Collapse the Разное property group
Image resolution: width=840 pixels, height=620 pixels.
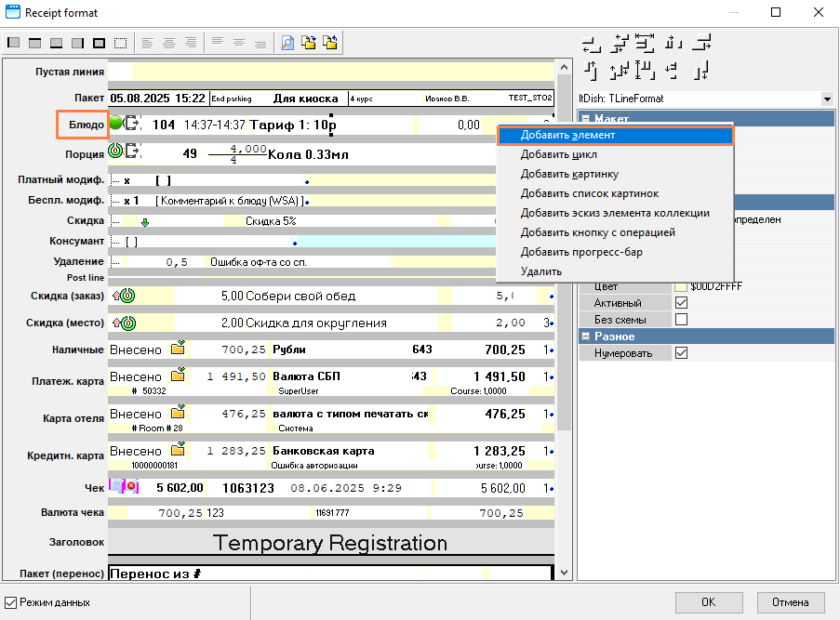click(x=585, y=336)
